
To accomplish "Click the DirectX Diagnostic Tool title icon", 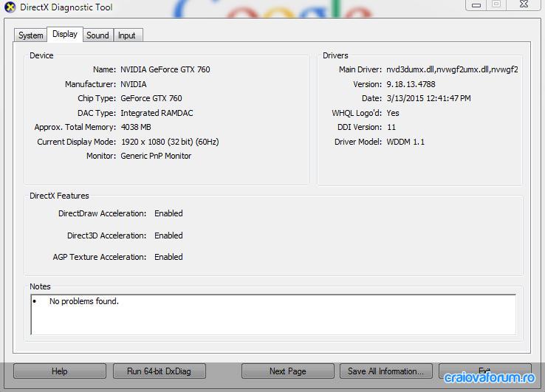I will [x=10, y=7].
